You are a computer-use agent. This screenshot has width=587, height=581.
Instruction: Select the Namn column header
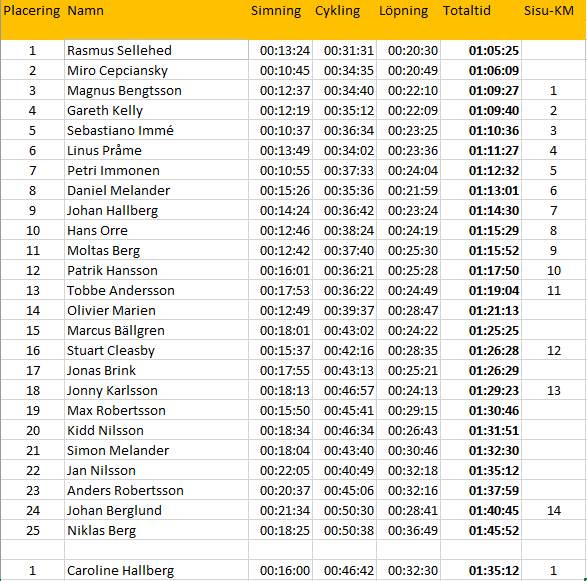click(x=156, y=19)
